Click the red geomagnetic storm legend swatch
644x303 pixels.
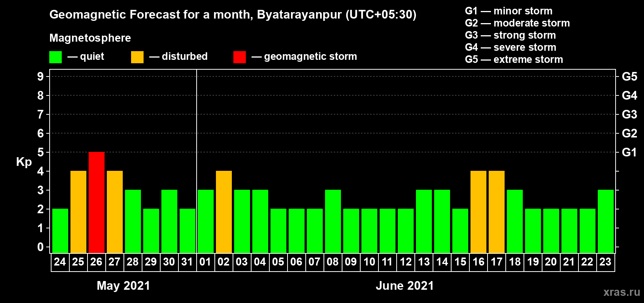[x=239, y=57]
